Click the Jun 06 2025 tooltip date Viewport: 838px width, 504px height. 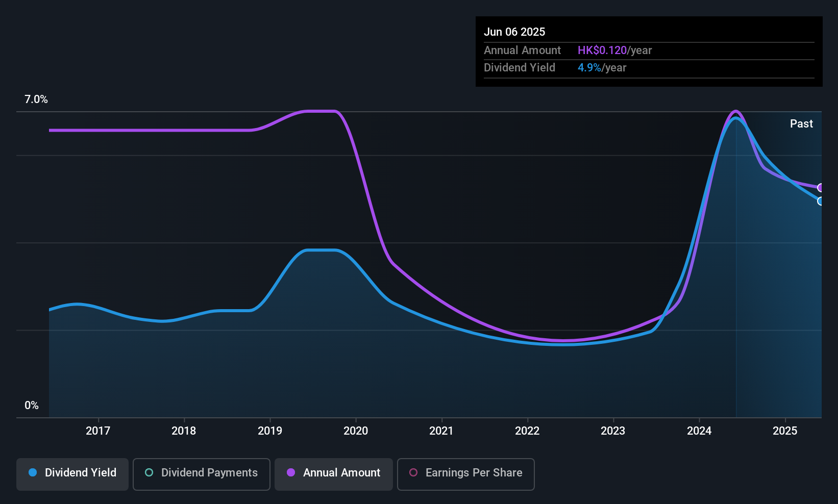click(514, 32)
